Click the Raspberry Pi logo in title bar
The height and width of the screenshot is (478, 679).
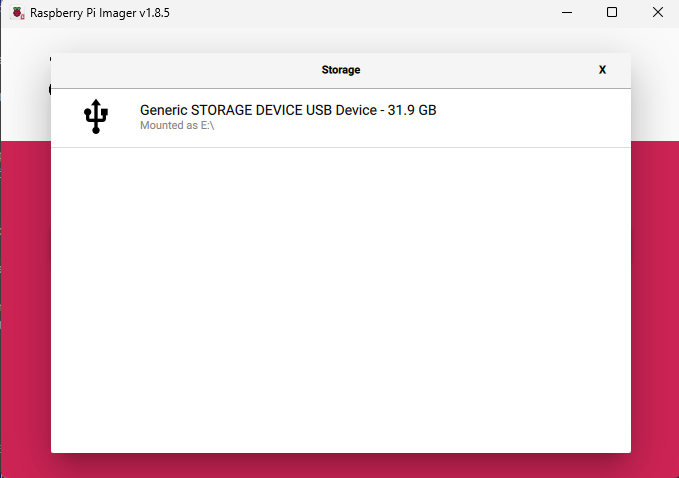pyautogui.click(x=17, y=13)
